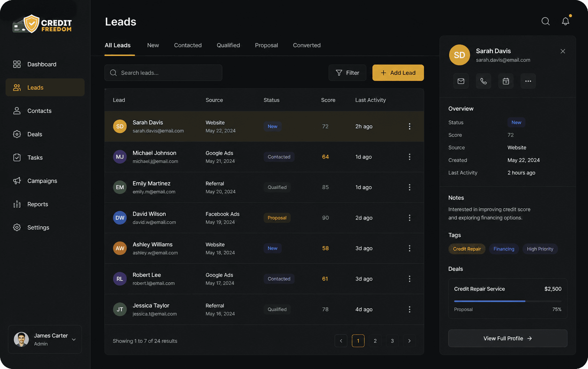Send email to Sarah Davis via envelope icon

coord(461,81)
